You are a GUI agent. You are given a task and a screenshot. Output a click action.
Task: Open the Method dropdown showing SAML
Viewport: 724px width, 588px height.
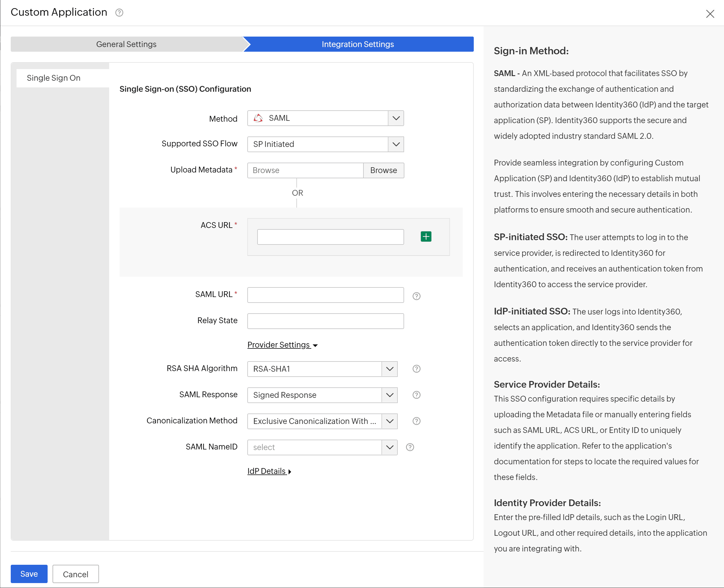(x=325, y=118)
